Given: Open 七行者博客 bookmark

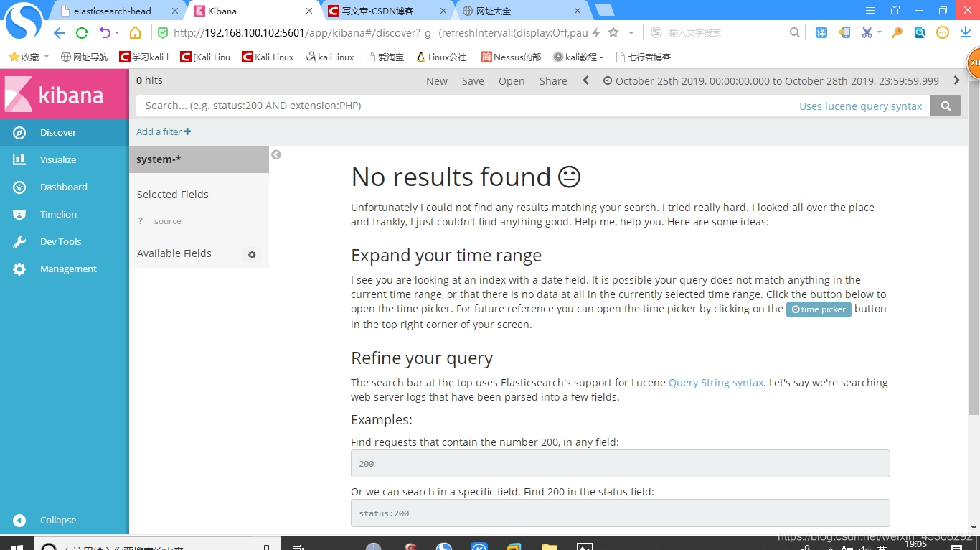Looking at the screenshot, I should coord(642,57).
